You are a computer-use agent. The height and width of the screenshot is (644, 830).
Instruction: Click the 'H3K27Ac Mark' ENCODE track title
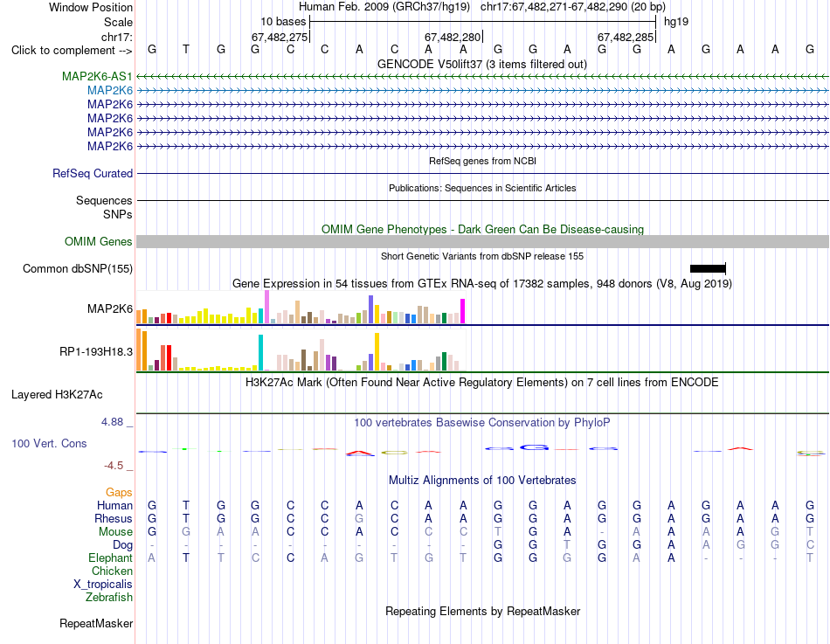482,383
